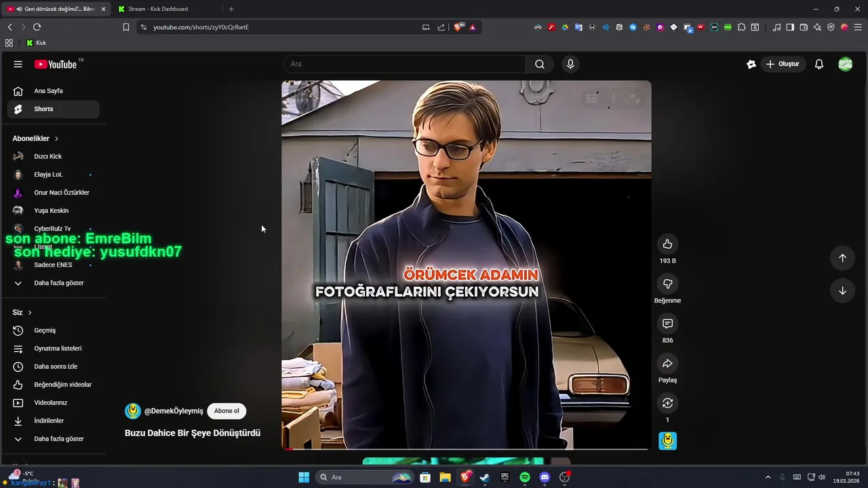Open the Oluştur create menu
The image size is (868, 488).
point(783,64)
